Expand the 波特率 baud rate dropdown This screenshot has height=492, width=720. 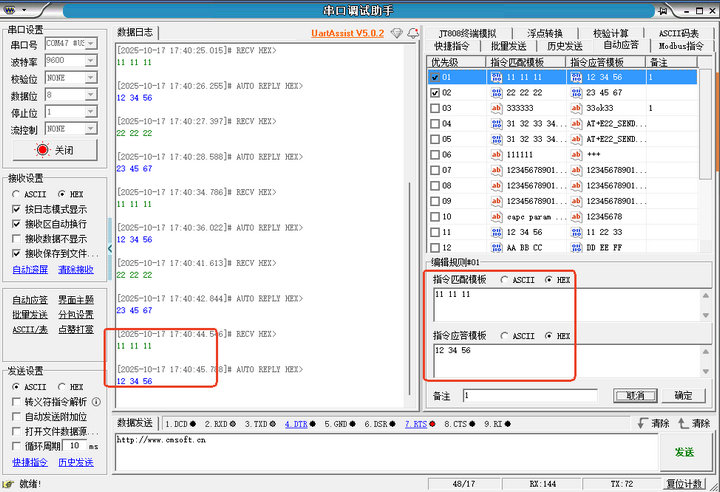(69, 61)
